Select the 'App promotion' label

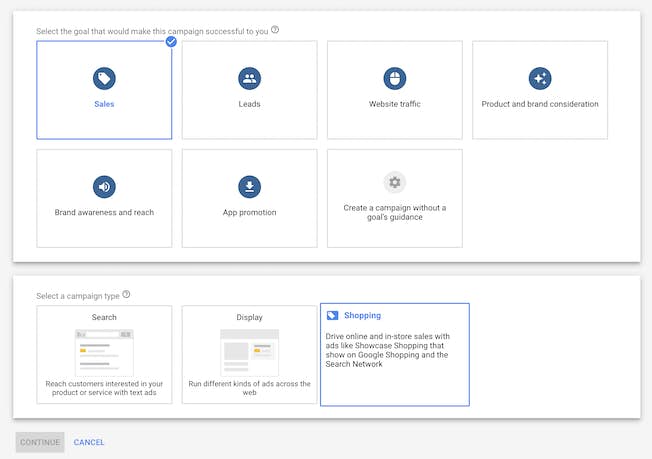click(x=249, y=212)
